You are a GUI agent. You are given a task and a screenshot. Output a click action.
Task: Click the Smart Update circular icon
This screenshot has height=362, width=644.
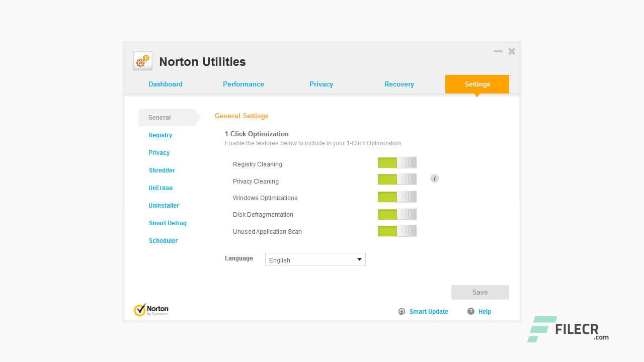coord(401,312)
